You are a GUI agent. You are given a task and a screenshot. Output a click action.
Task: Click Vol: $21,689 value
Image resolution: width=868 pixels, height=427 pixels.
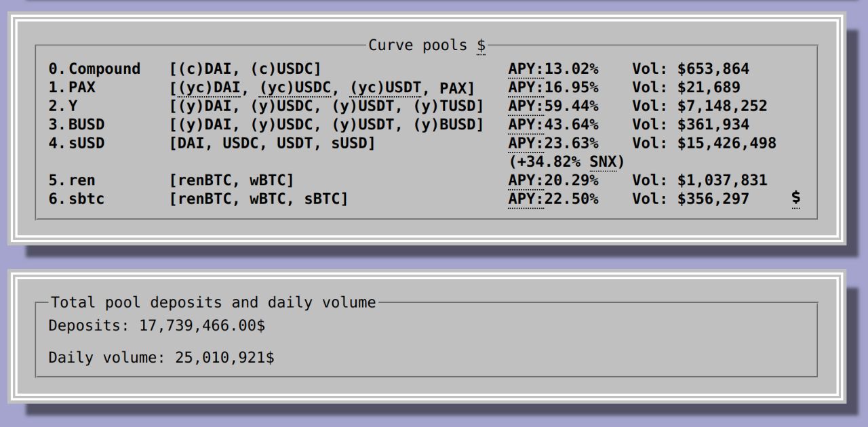686,87
